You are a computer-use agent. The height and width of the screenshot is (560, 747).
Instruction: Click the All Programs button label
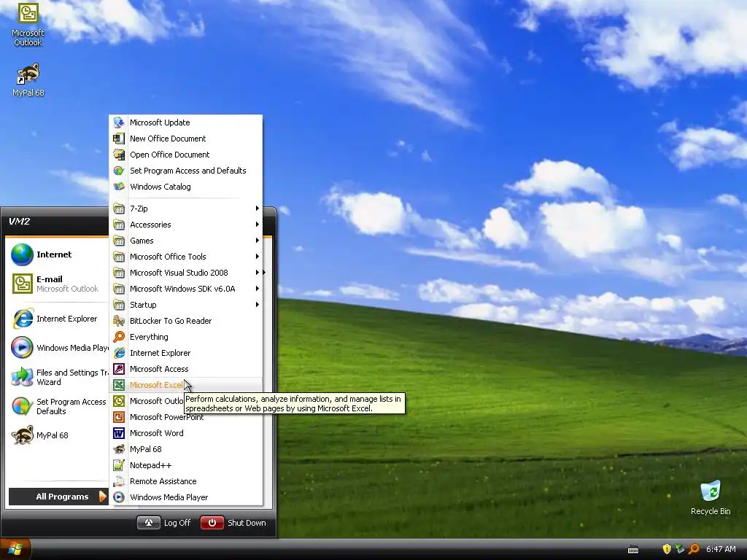(x=63, y=497)
